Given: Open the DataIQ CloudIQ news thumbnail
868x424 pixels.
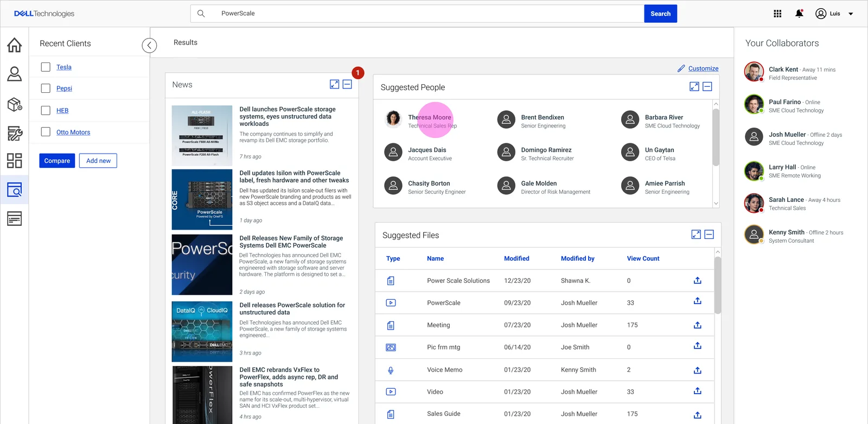Looking at the screenshot, I should coord(202,332).
